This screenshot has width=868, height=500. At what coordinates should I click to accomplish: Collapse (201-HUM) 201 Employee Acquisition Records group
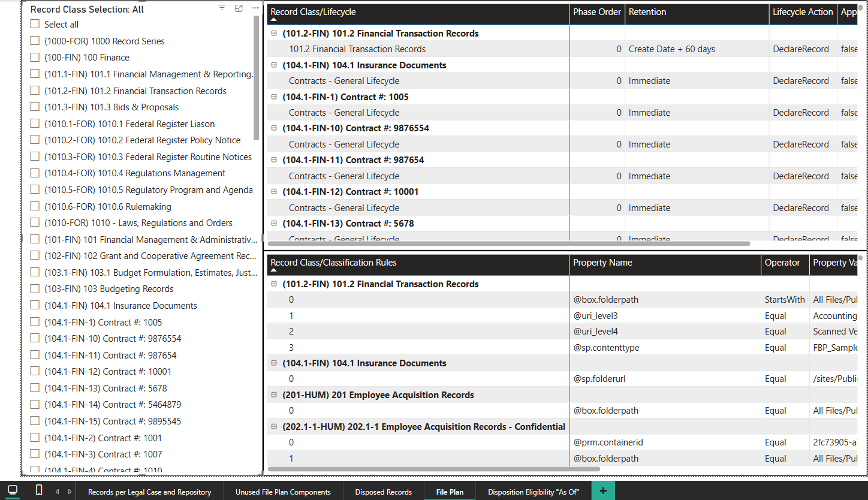(x=275, y=395)
